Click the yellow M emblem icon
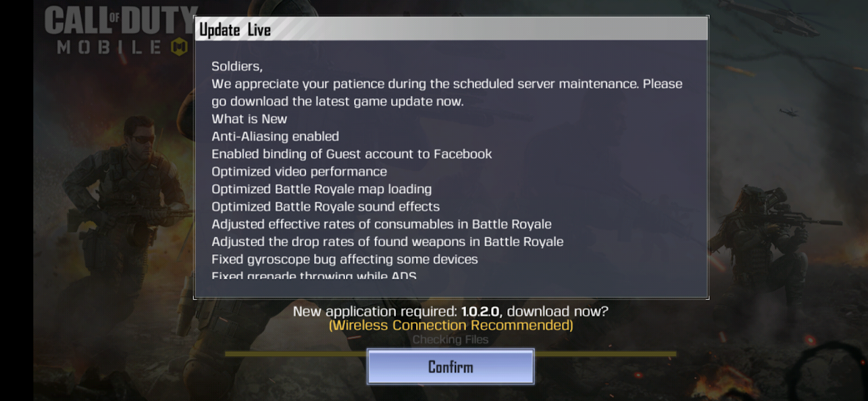Screen dimensions: 868x401 (x=179, y=47)
